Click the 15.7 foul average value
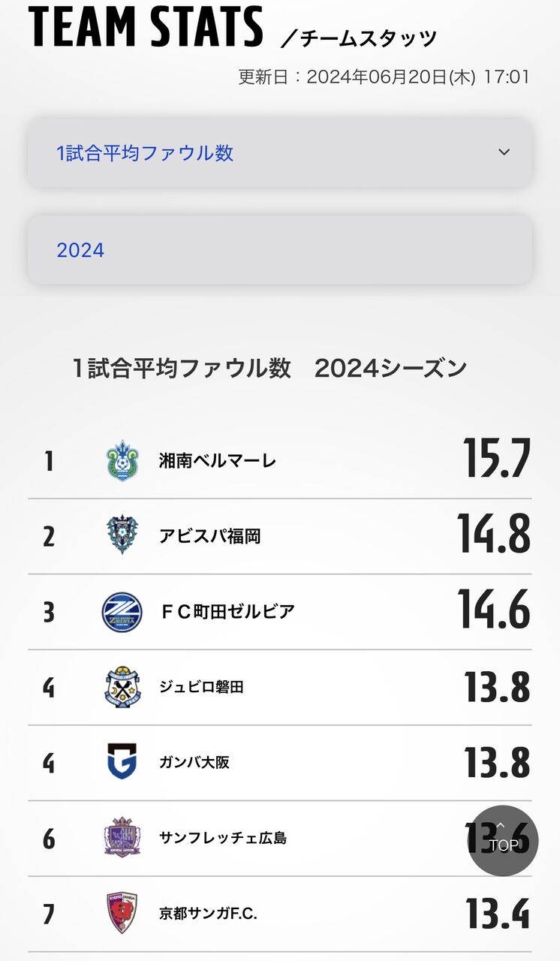Viewport: 560px width, 961px height. tap(496, 458)
